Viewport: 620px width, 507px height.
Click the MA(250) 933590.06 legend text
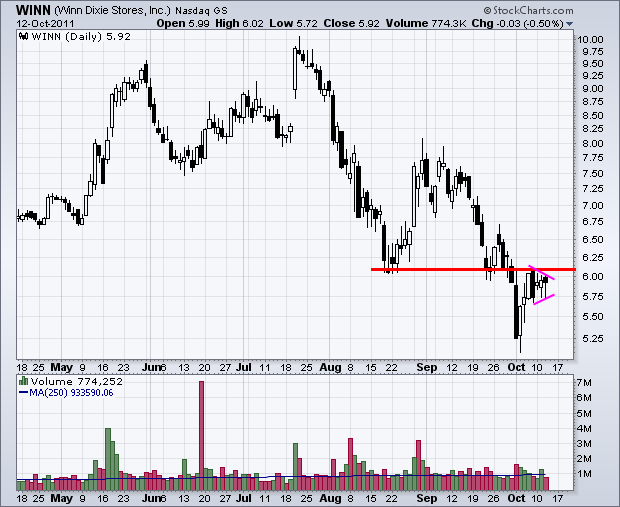click(71, 393)
